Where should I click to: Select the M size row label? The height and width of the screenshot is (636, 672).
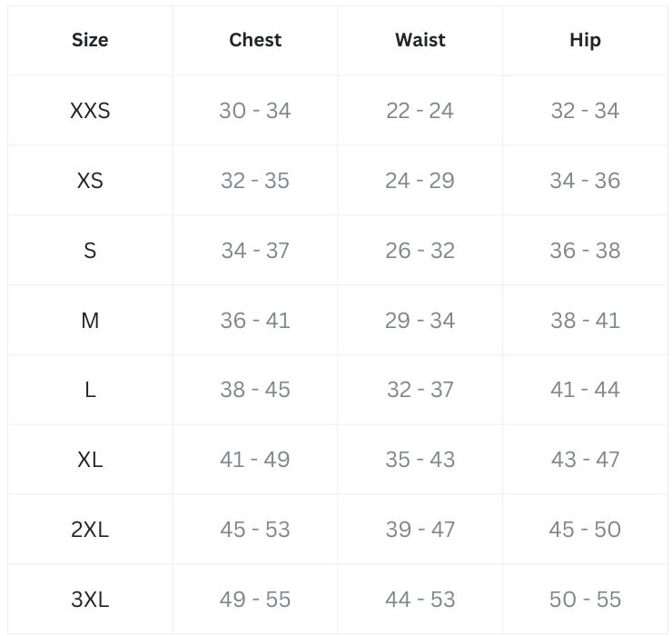(90, 320)
